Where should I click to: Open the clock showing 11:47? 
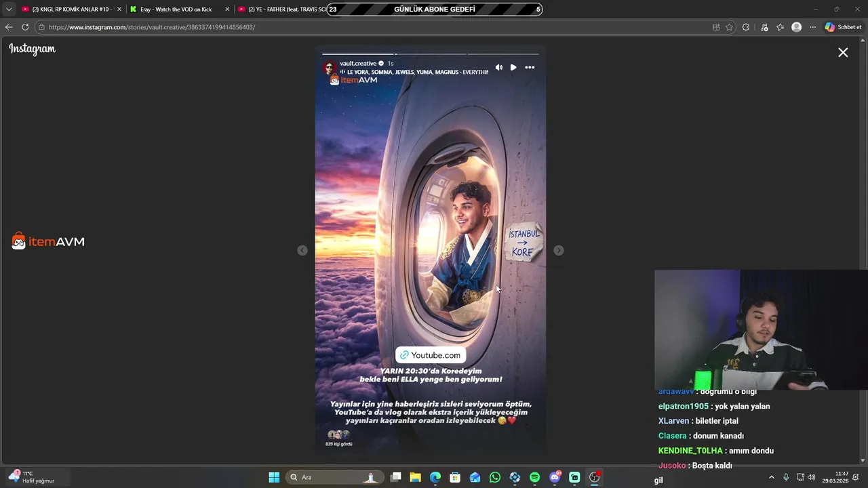pyautogui.click(x=835, y=477)
